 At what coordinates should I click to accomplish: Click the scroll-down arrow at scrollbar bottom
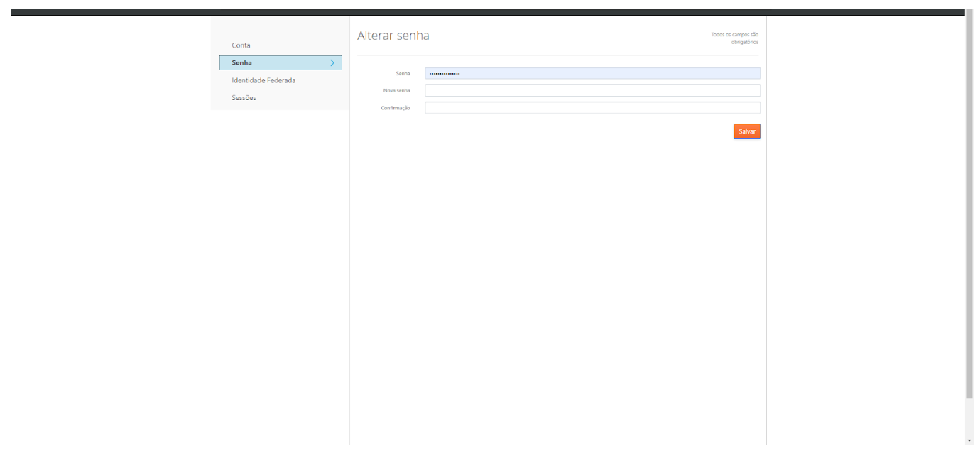click(969, 440)
